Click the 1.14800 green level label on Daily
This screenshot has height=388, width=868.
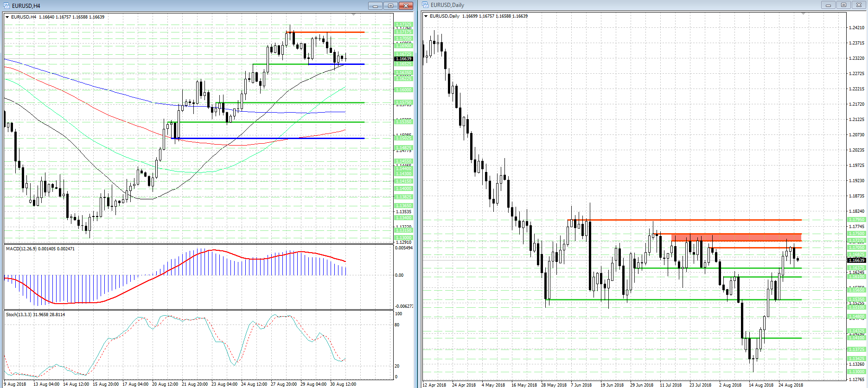[x=856, y=317]
